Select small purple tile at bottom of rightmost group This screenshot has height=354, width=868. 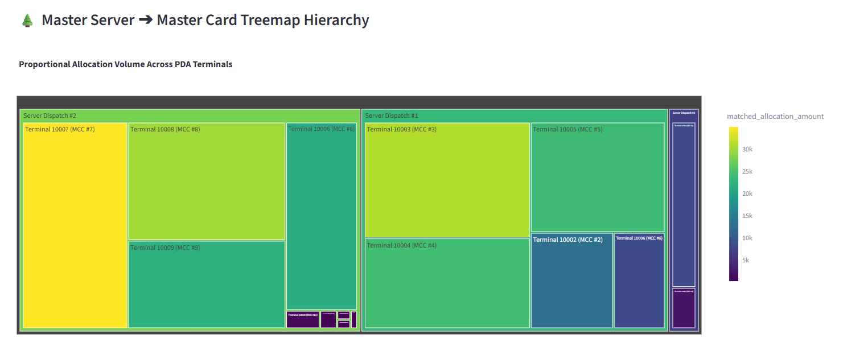point(684,308)
